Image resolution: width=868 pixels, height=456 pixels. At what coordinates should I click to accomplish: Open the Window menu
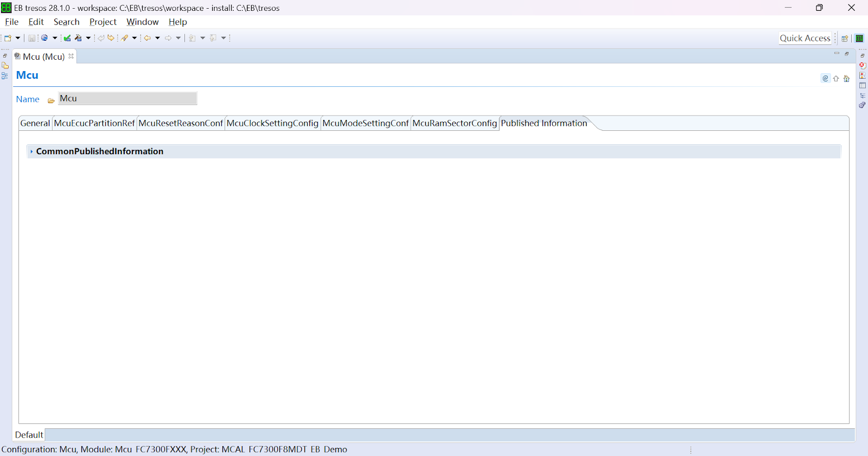tap(143, 22)
